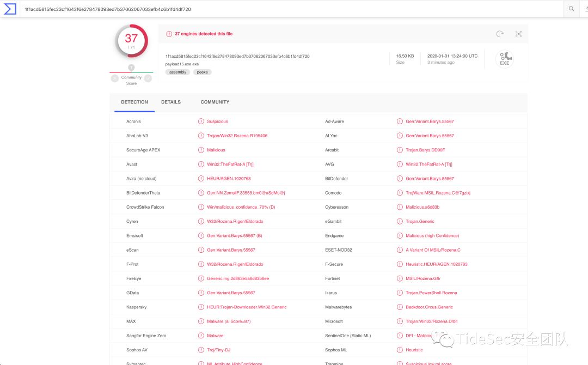The width and height of the screenshot is (588, 365).
Task: Switch to the COMMUNITY tab
Action: (215, 102)
